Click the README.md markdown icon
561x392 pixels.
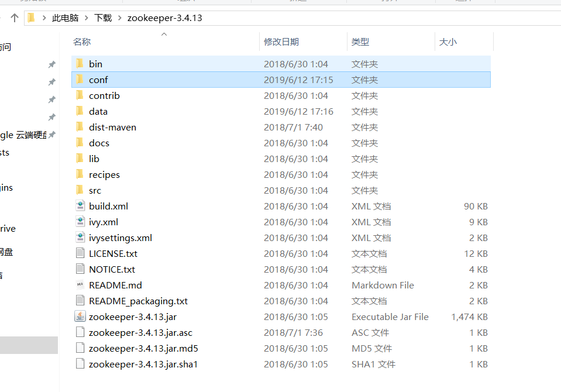[x=80, y=285]
